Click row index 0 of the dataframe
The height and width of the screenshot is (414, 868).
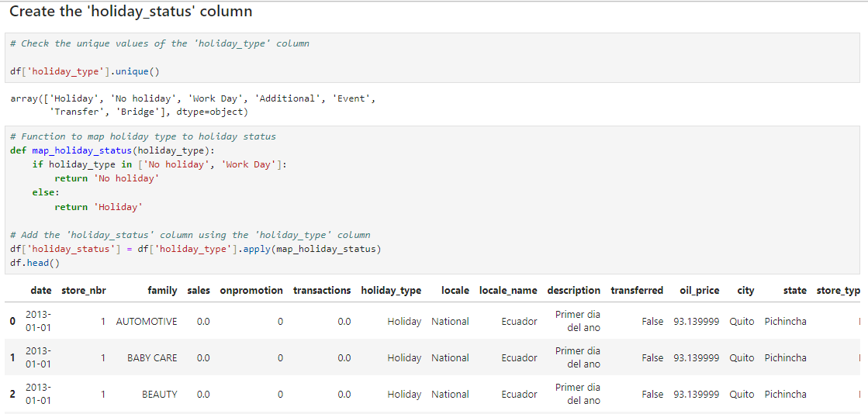pos(12,321)
